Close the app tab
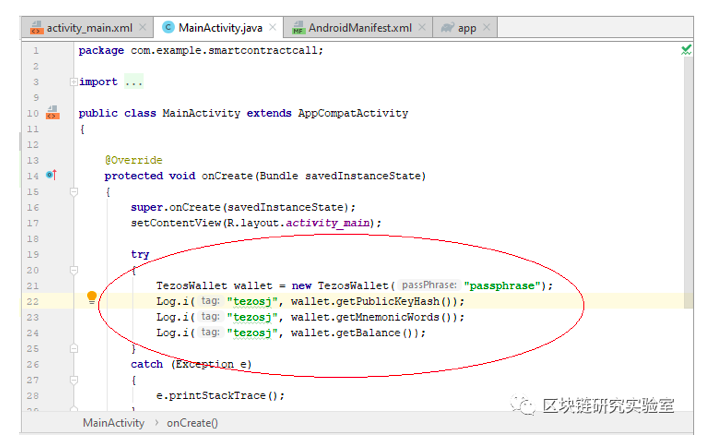Screen dimensions: 706x444 [x=486, y=27]
